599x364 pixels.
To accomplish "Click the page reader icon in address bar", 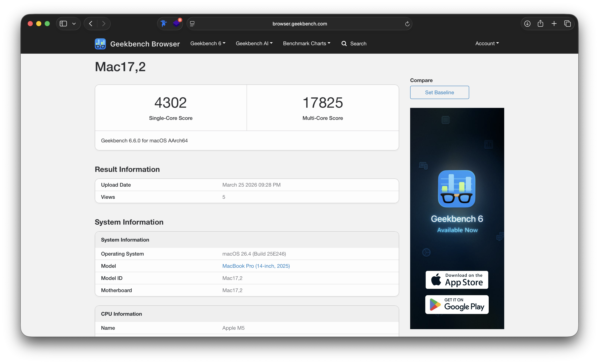I will (192, 24).
